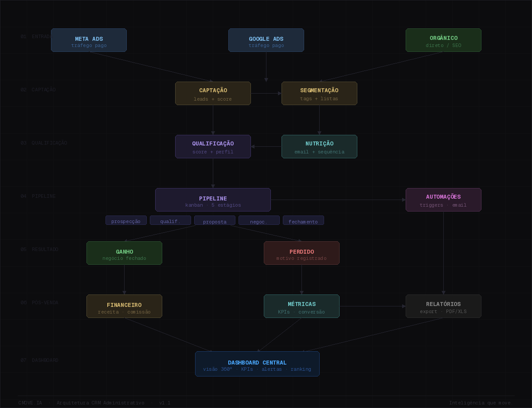The height and width of the screenshot is (408, 532).
Task: Switch to the prospecção stage tab
Action: (x=126, y=220)
